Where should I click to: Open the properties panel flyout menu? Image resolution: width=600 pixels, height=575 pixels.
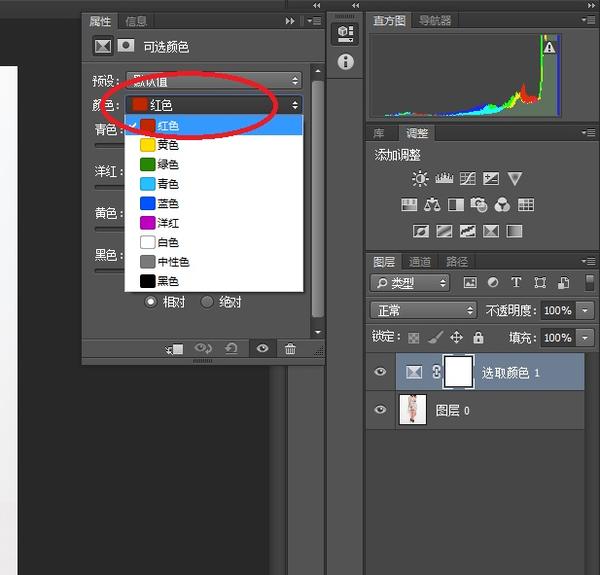[x=315, y=21]
